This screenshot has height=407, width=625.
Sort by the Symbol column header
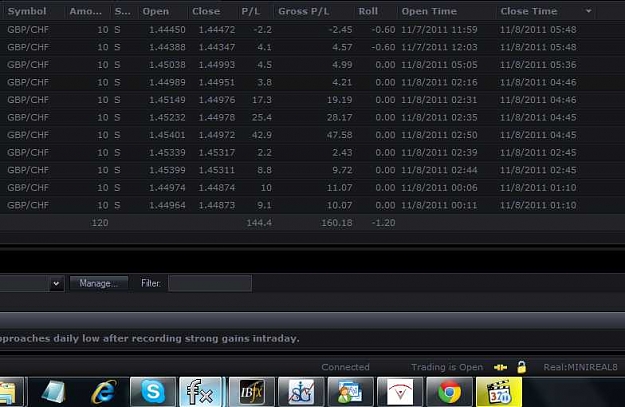pyautogui.click(x=27, y=11)
